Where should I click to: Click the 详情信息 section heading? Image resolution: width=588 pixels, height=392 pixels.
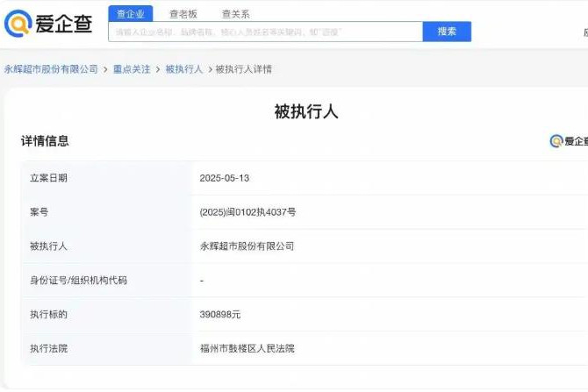(x=45, y=141)
